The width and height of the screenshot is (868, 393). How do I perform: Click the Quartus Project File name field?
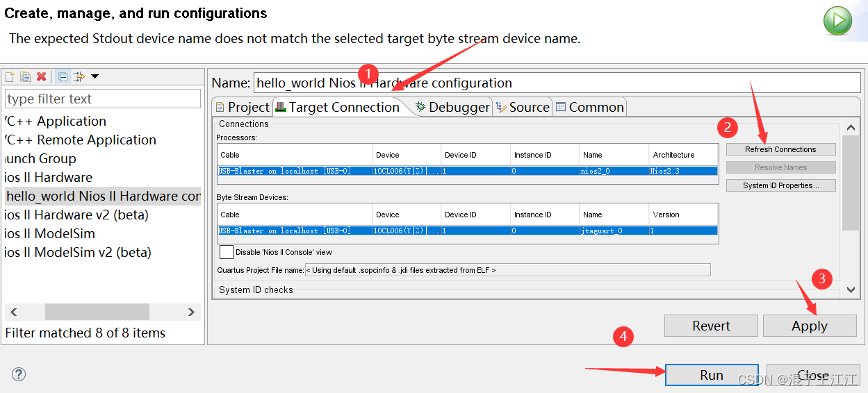tap(507, 270)
